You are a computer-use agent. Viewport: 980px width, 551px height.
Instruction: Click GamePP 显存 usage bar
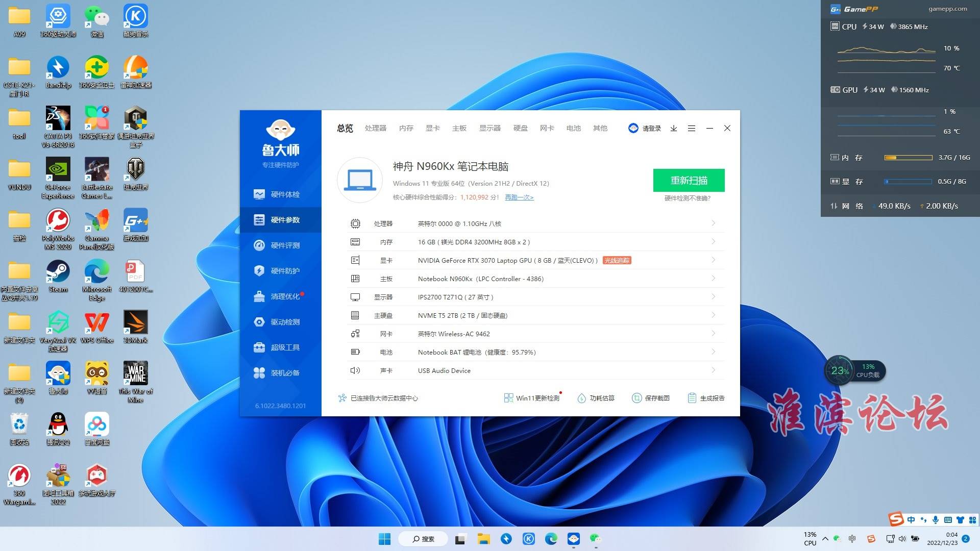point(909,182)
